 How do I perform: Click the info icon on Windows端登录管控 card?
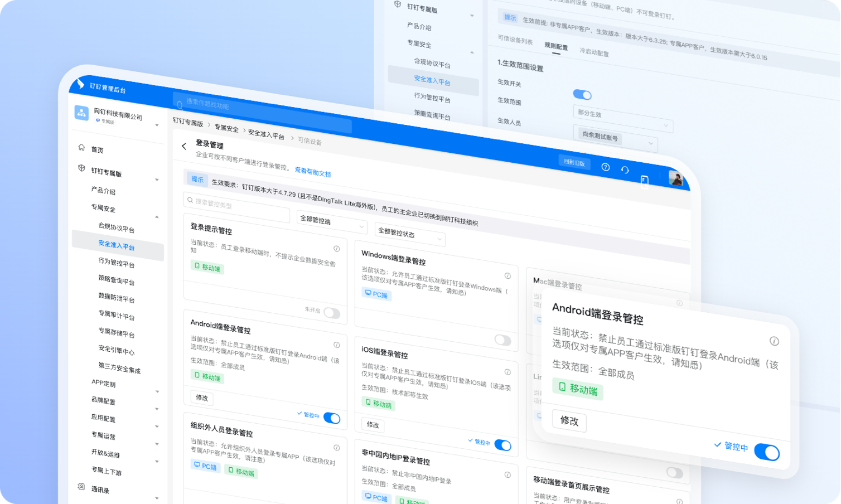(507, 275)
